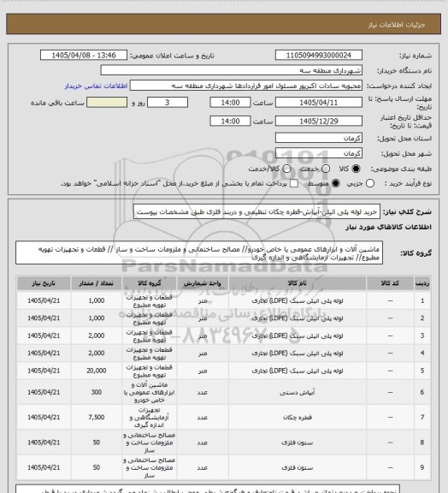Click quantity 20,000 in row 5

click(x=96, y=371)
